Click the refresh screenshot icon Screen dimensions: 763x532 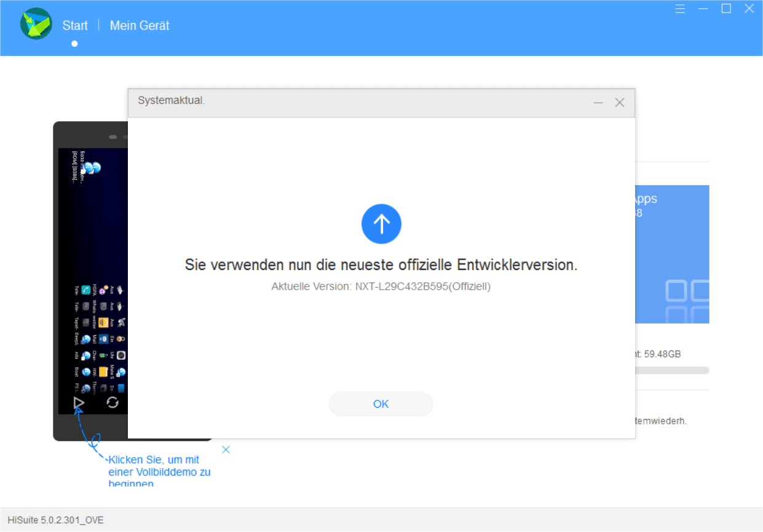113,402
